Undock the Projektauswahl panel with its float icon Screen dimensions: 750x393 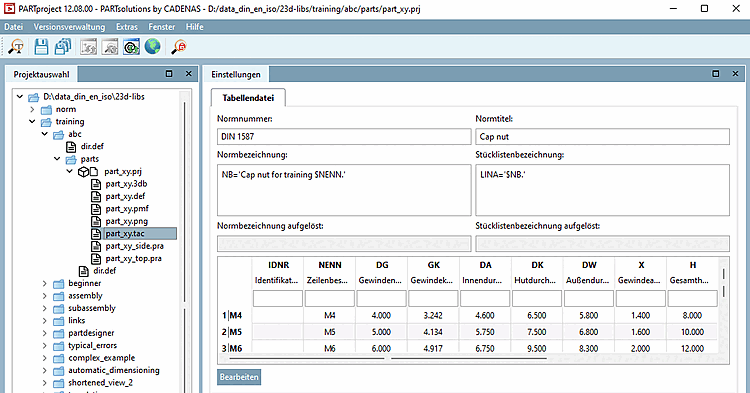(169, 74)
